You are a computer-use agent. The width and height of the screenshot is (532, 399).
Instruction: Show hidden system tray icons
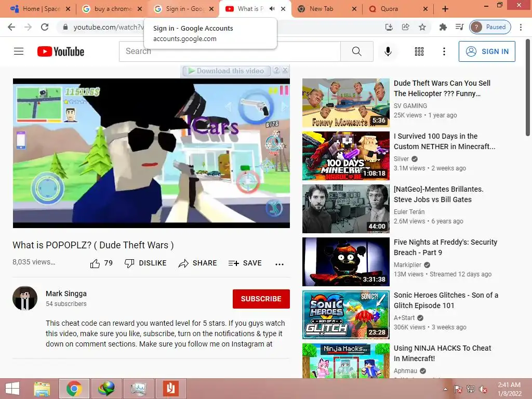pyautogui.click(x=445, y=389)
